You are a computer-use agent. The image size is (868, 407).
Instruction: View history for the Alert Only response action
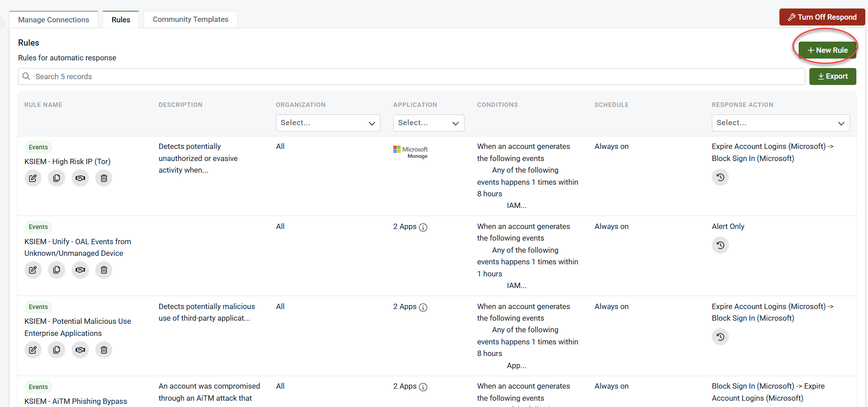click(x=720, y=245)
